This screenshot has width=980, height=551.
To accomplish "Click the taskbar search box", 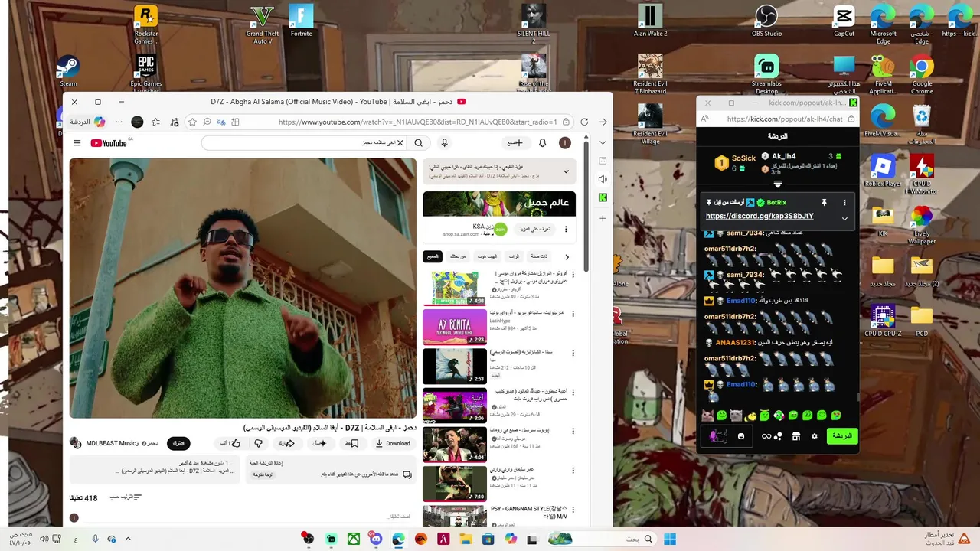I will 602,539.
